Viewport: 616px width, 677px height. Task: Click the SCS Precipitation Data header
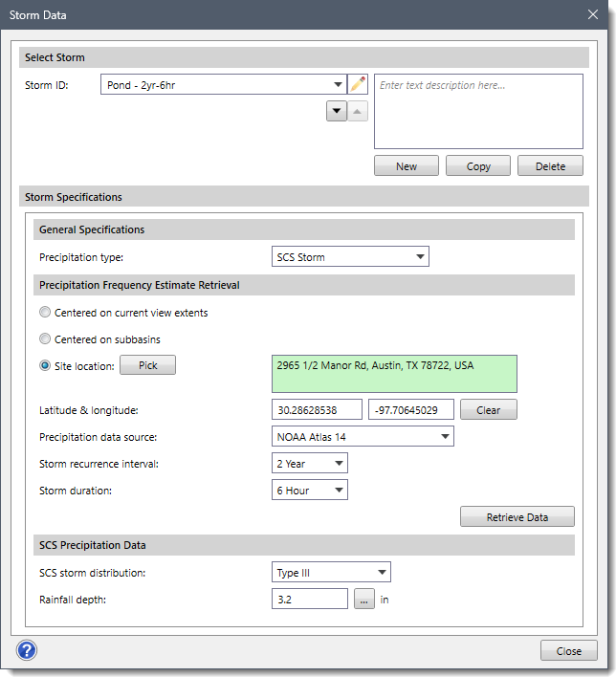coord(304,545)
